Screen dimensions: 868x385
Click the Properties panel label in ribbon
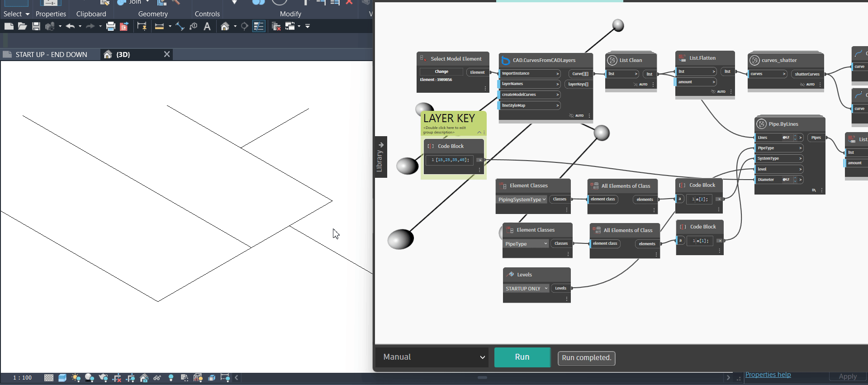[x=51, y=14]
